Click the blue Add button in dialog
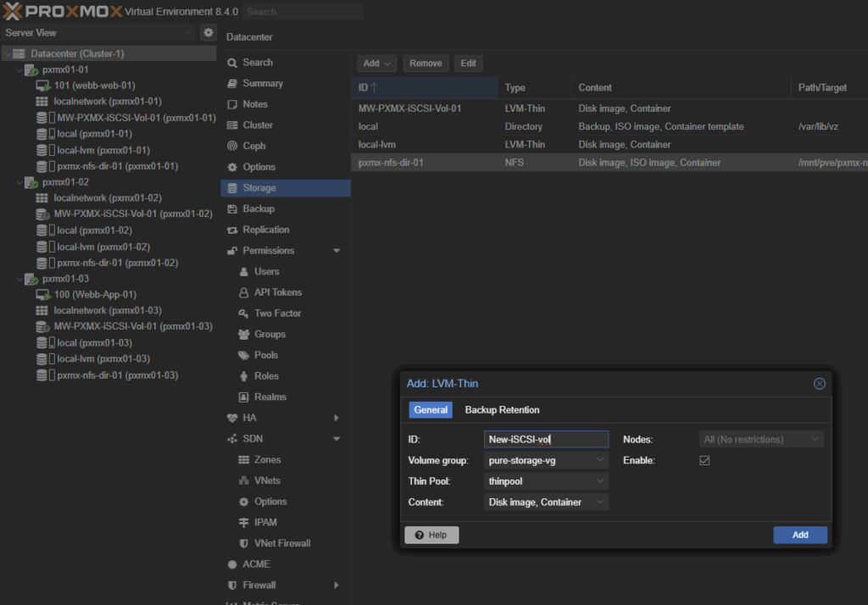The width and height of the screenshot is (868, 605). pos(800,536)
